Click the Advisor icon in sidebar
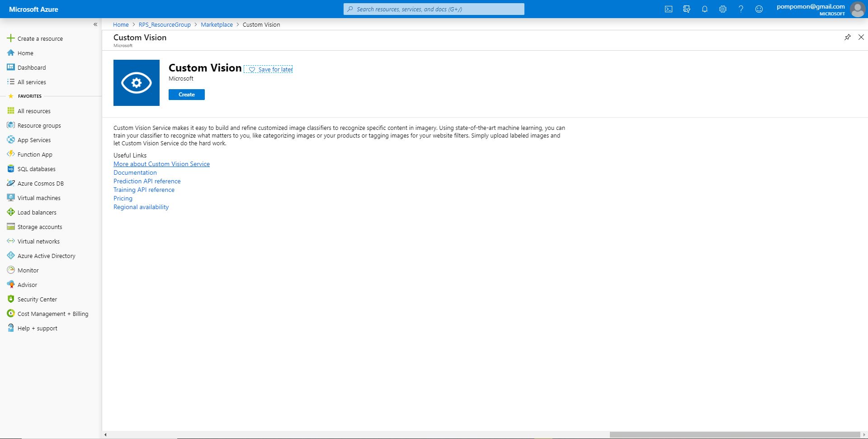 point(11,285)
